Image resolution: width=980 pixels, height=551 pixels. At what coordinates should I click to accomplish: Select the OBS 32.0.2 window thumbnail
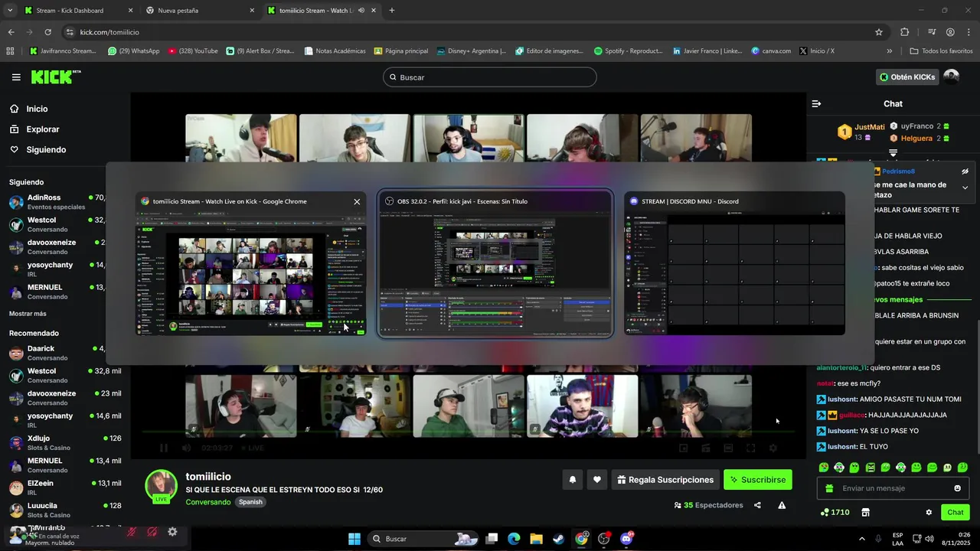pyautogui.click(x=495, y=264)
